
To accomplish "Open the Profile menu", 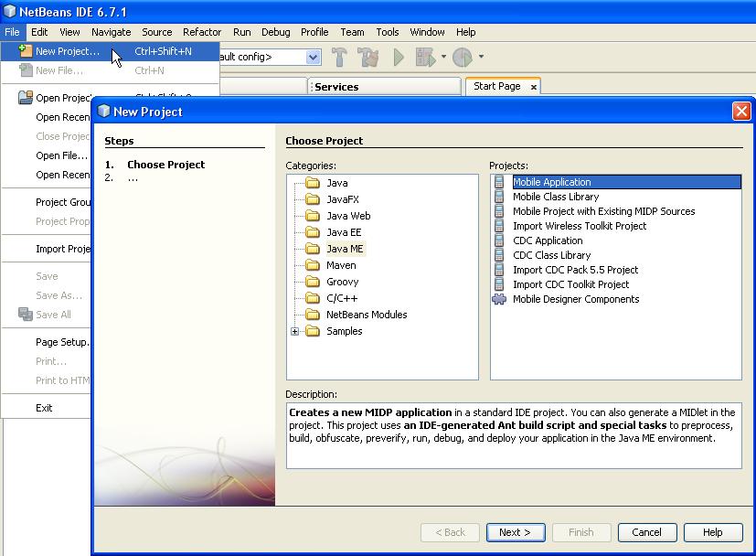I will (314, 32).
